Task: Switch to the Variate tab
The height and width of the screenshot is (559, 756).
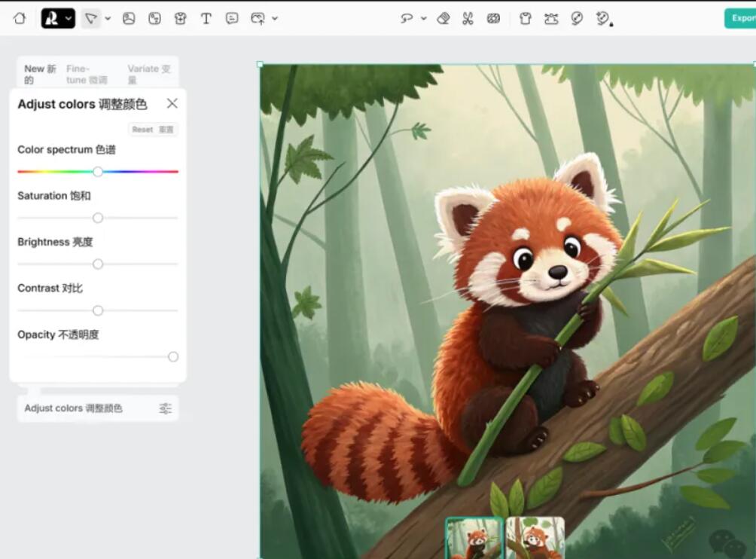Action: click(x=148, y=74)
